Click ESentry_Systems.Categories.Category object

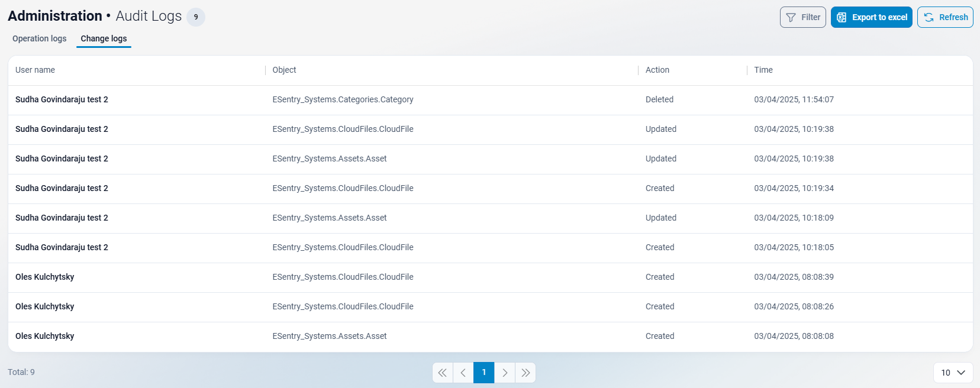click(343, 99)
